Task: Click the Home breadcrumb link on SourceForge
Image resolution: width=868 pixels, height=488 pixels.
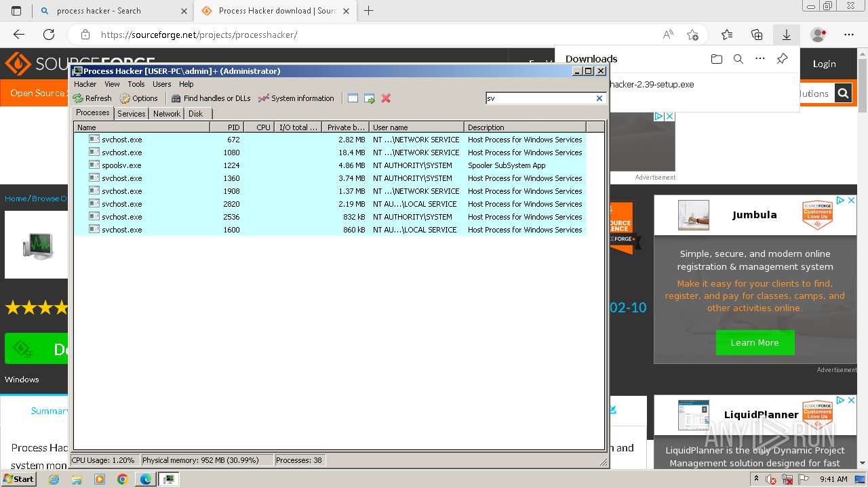Action: point(15,199)
